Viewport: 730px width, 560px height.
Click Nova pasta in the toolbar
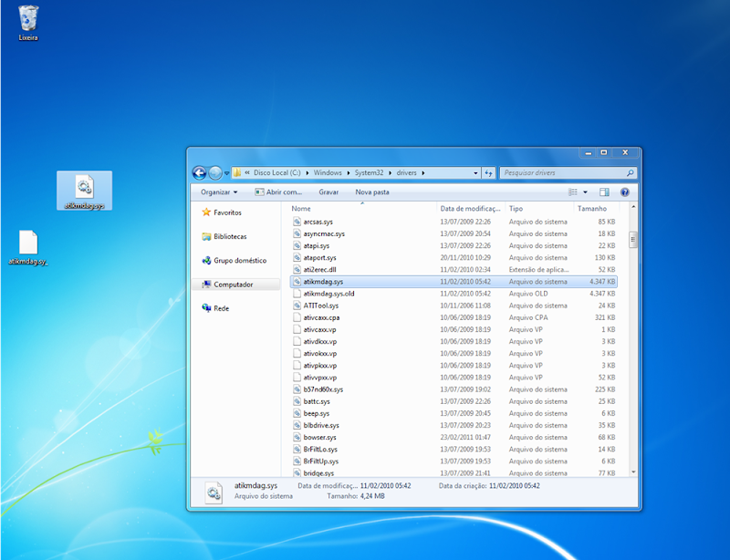click(372, 192)
